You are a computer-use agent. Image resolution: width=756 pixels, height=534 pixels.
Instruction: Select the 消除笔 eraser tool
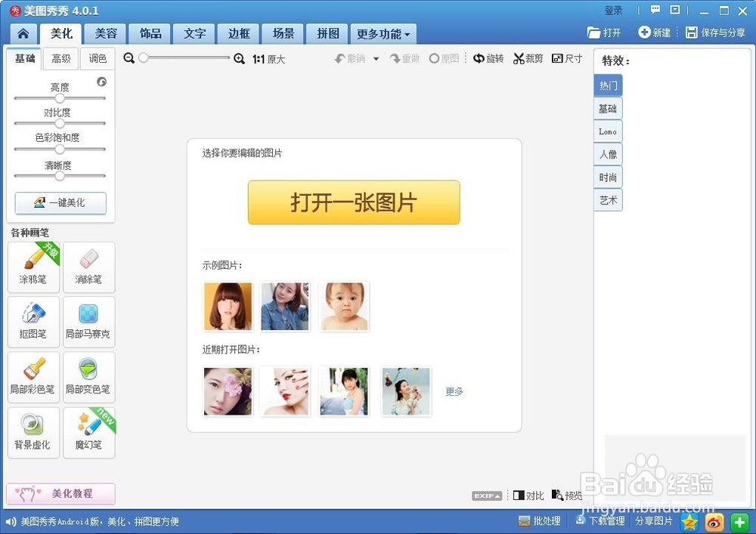pos(88,267)
